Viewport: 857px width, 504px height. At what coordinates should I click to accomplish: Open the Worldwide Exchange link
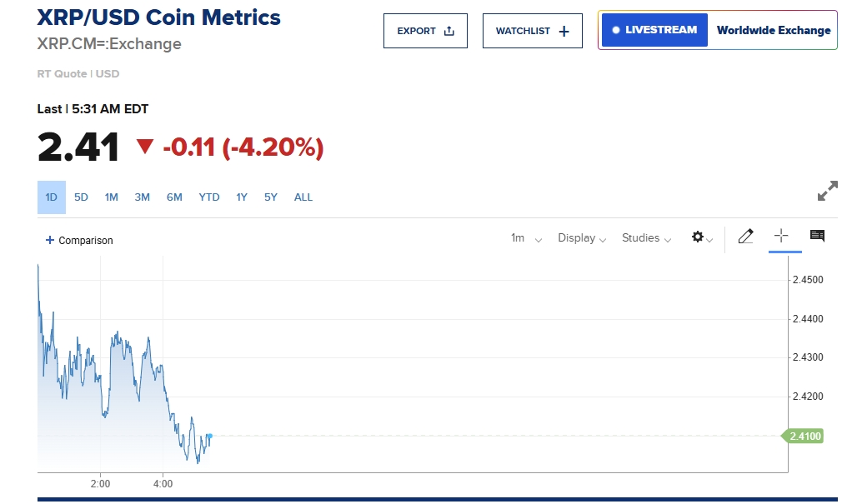click(774, 30)
